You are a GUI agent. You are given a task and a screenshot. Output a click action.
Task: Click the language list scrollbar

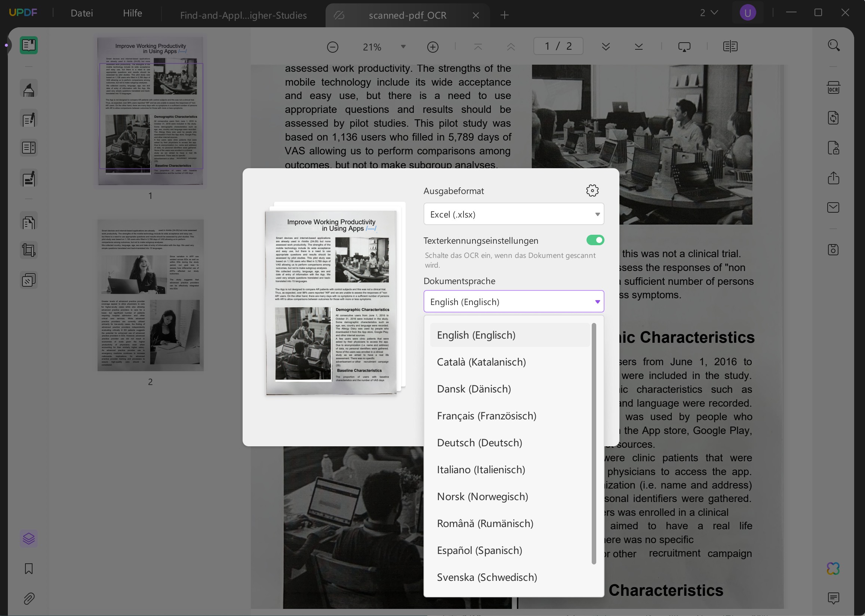594,443
